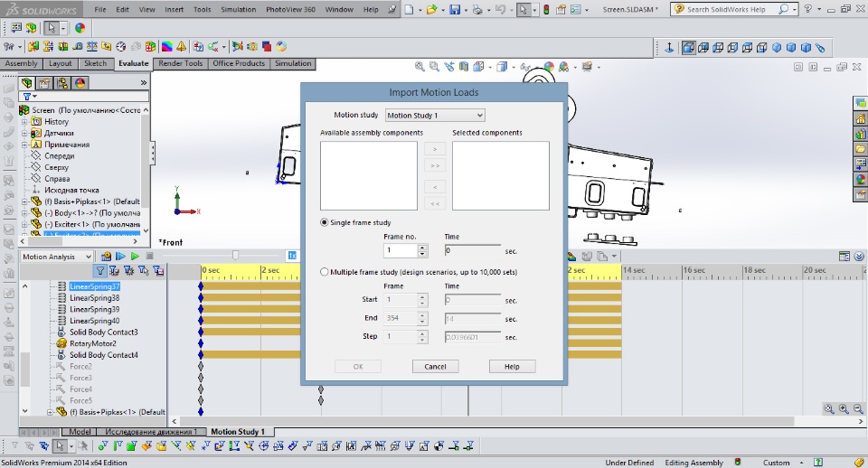Expand the History tree node
Screen dimensions: 868x468
24,122
